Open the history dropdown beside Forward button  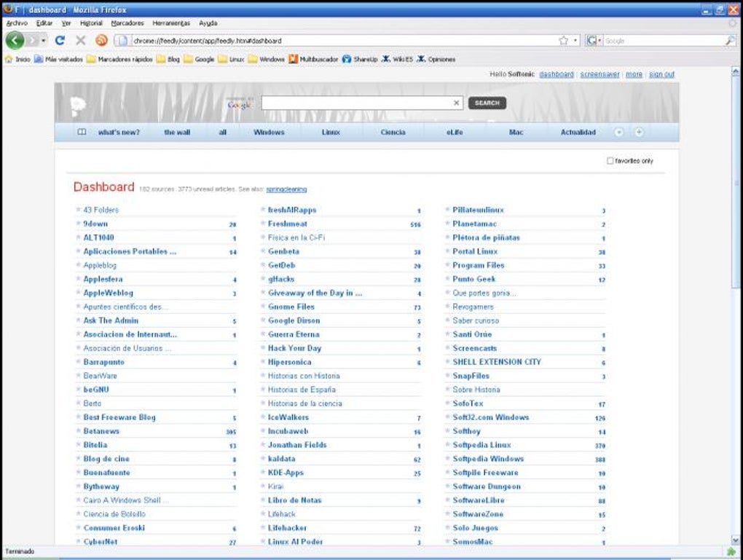pos(43,41)
